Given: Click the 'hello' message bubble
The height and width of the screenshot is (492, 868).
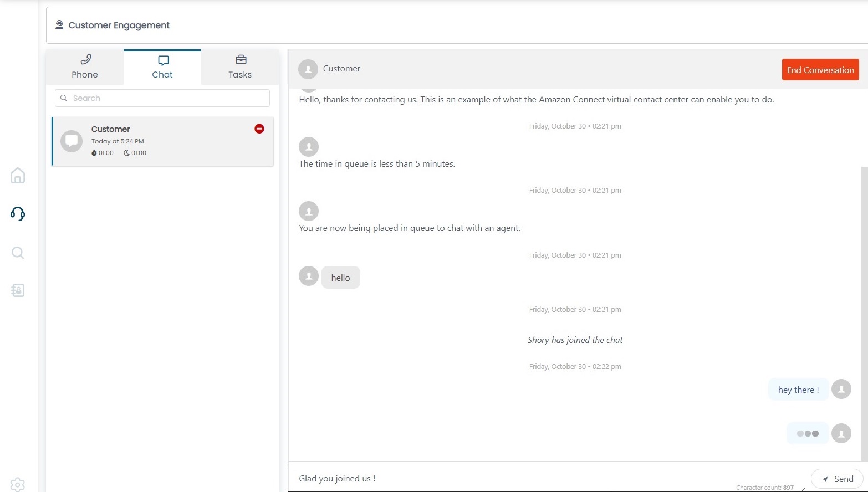Looking at the screenshot, I should click(341, 278).
